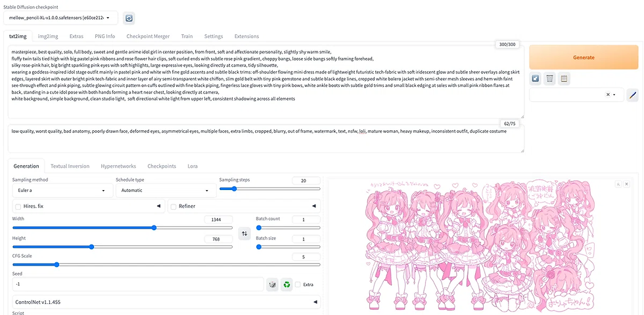Open the styles dropdown arrow

614,95
